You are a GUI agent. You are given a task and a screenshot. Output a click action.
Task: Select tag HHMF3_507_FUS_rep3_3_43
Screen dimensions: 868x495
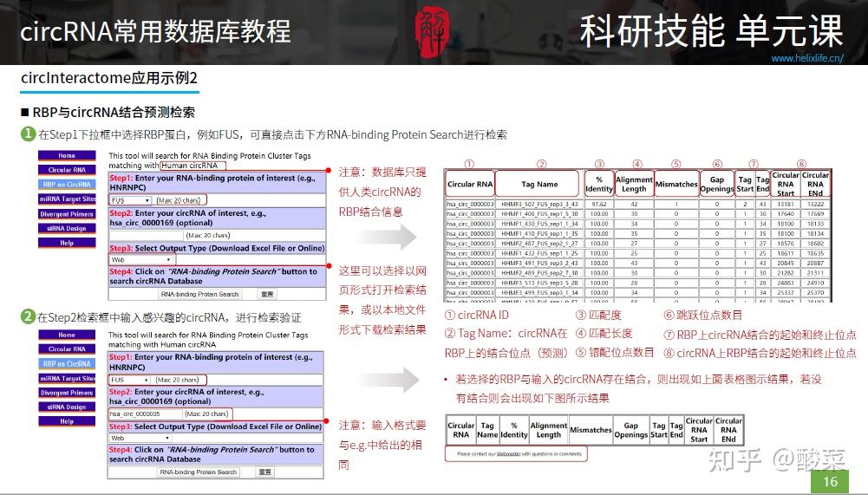pyautogui.click(x=539, y=205)
